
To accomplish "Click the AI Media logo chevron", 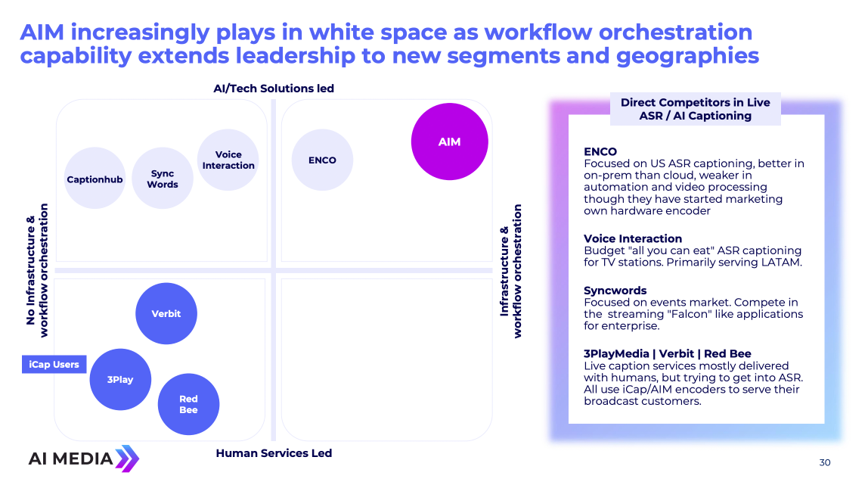I will click(x=127, y=458).
